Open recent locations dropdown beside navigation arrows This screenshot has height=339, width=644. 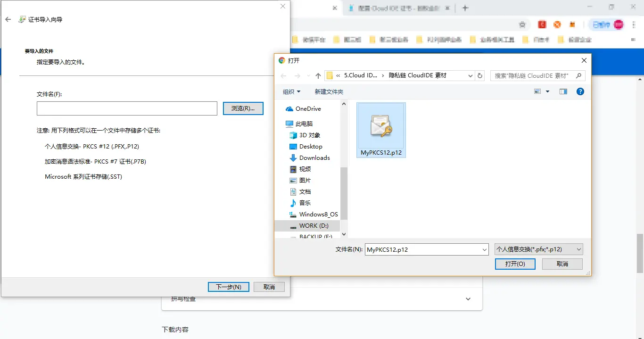(308, 76)
